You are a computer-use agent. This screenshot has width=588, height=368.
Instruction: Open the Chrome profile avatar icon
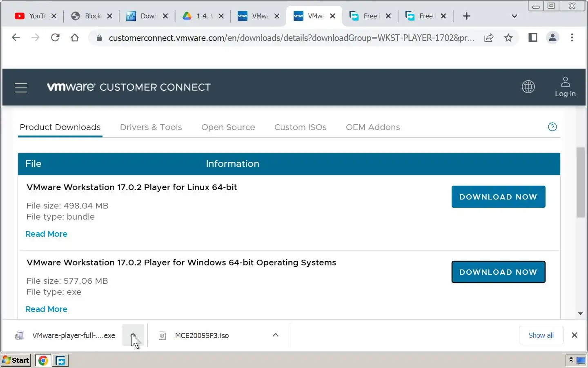(x=552, y=38)
